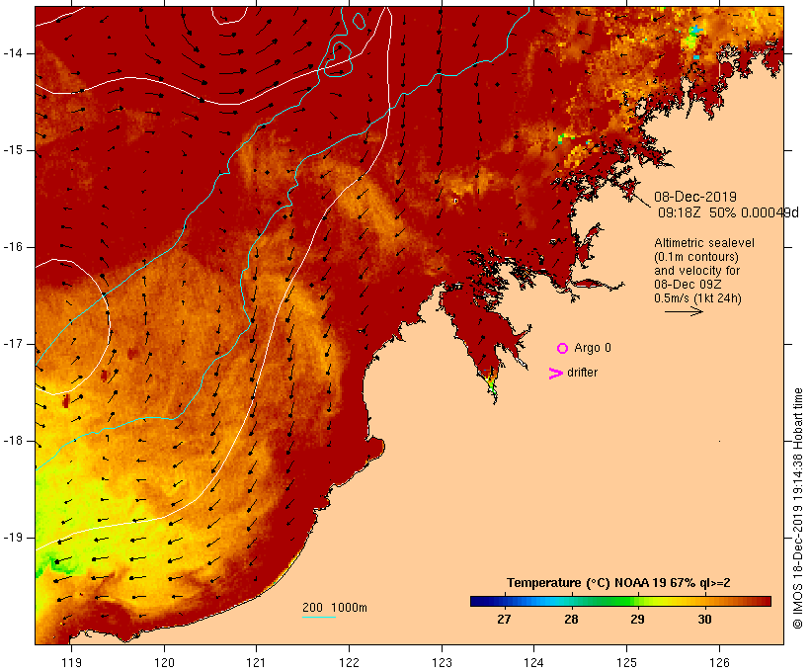Click the -14 latitude axis label
Screen dimensions: 810x672
13,53
